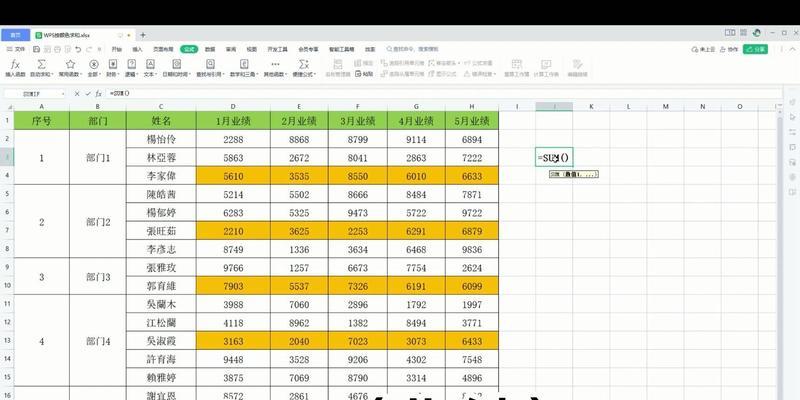Viewport: 800px width, 400px height.
Task: Click the Show Formulas button
Action: click(x=442, y=73)
